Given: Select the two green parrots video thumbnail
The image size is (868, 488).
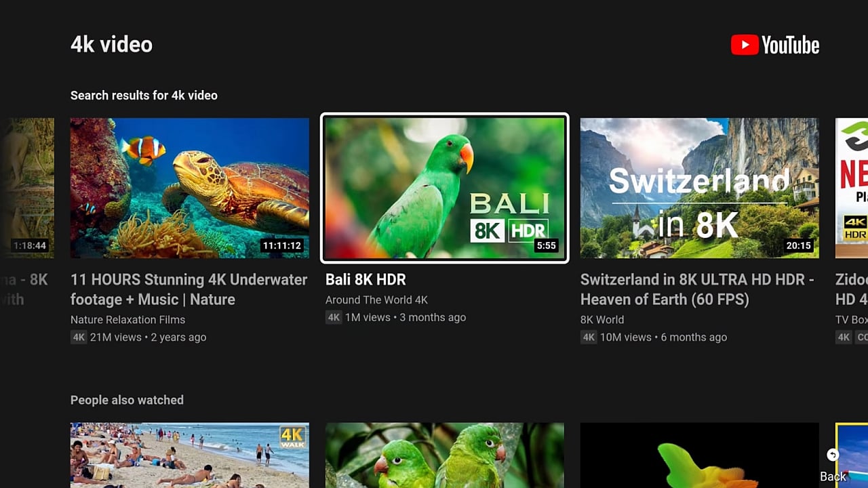Looking at the screenshot, I should (445, 455).
